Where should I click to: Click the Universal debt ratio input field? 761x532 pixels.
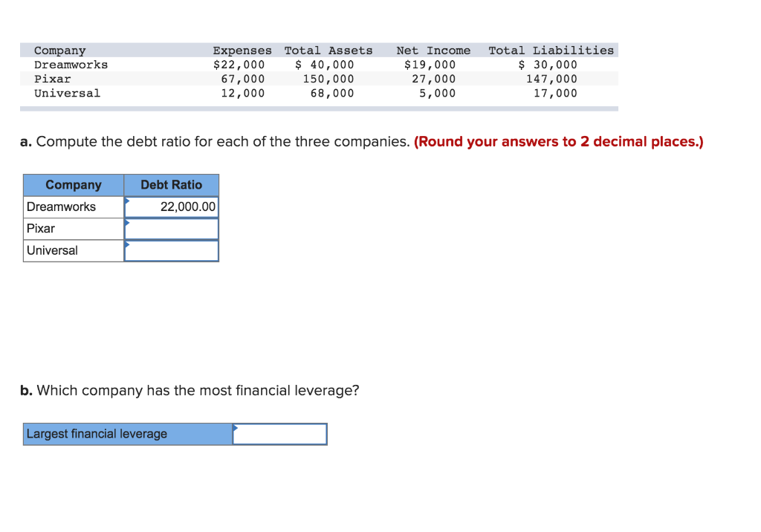[x=172, y=250]
